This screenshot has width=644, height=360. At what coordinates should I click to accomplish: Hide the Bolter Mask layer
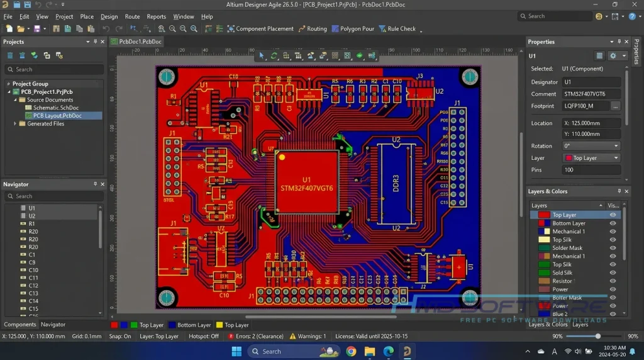(x=613, y=298)
